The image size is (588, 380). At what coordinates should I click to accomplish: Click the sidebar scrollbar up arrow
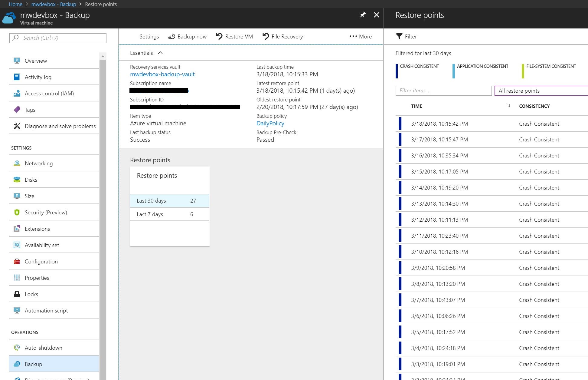pos(103,56)
